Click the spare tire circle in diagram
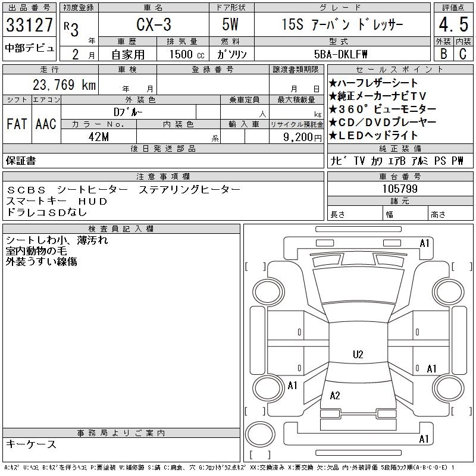The height and width of the screenshot is (476, 476). click(260, 434)
